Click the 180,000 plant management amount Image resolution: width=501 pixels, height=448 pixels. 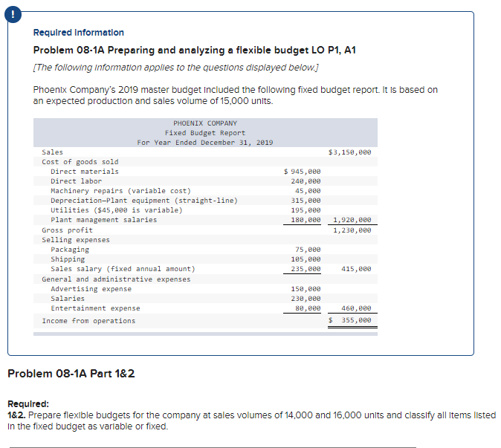click(x=306, y=220)
